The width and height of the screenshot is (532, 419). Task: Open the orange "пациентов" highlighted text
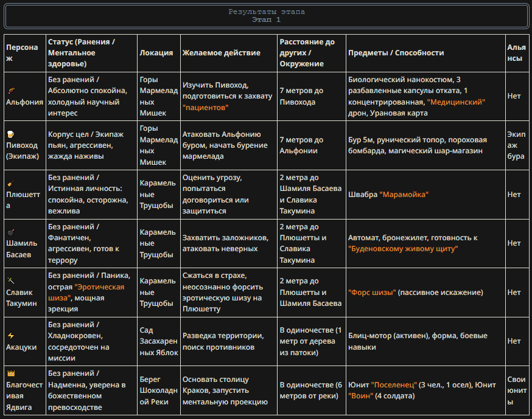(205, 108)
